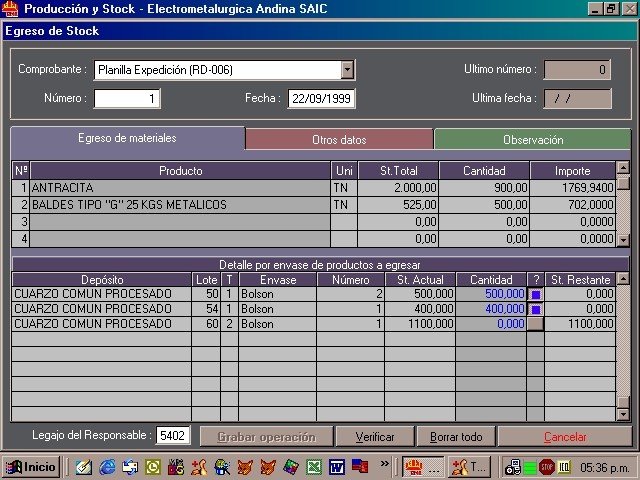Click the colorful tiles quick launch icon
This screenshot has width=640, height=480.
(291, 467)
